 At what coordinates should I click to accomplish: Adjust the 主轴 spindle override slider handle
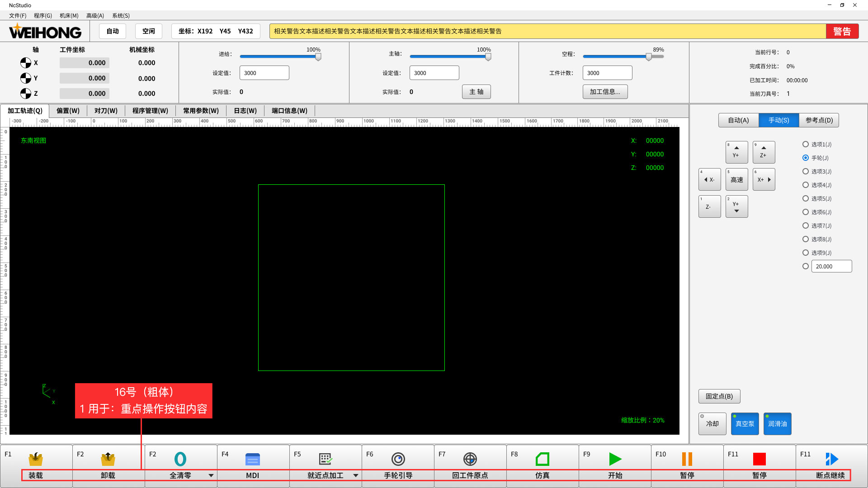pos(488,56)
